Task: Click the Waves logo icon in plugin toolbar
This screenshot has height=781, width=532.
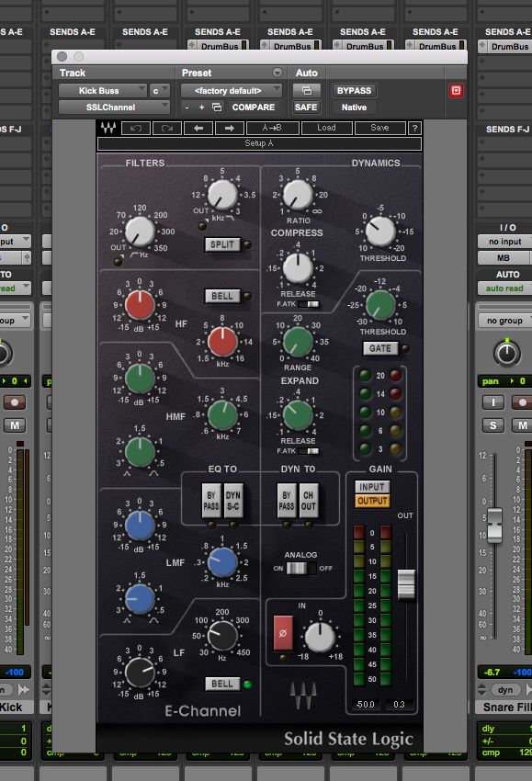Action: pyautogui.click(x=108, y=128)
